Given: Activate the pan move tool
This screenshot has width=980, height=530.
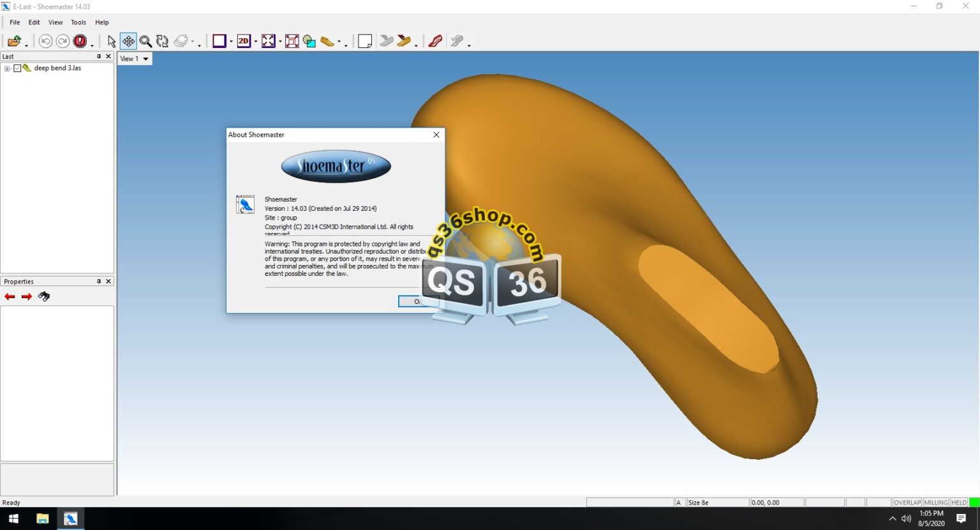Looking at the screenshot, I should 128,42.
